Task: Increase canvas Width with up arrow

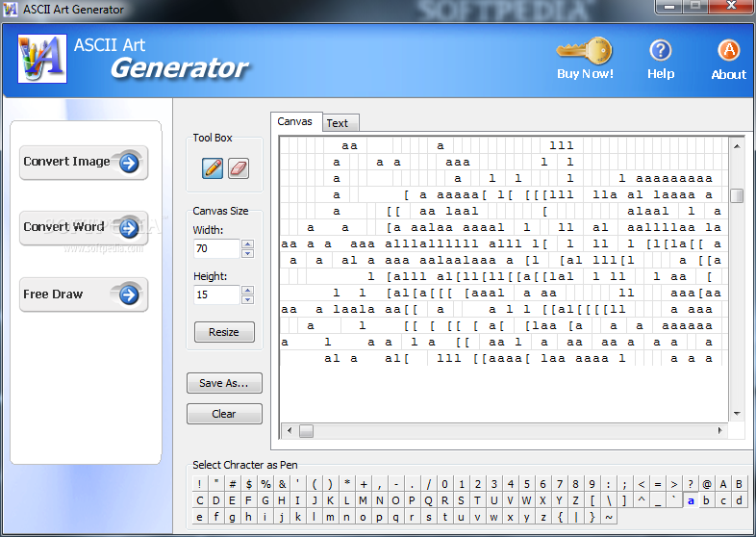Action: point(247,244)
